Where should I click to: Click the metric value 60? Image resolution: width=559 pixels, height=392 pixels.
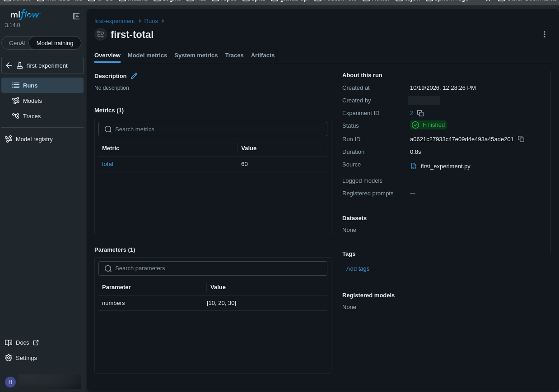pos(244,164)
